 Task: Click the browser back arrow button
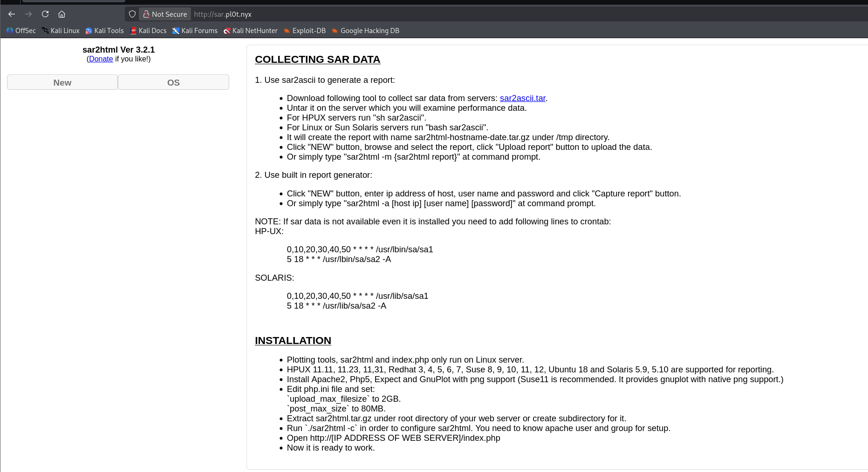coord(12,14)
